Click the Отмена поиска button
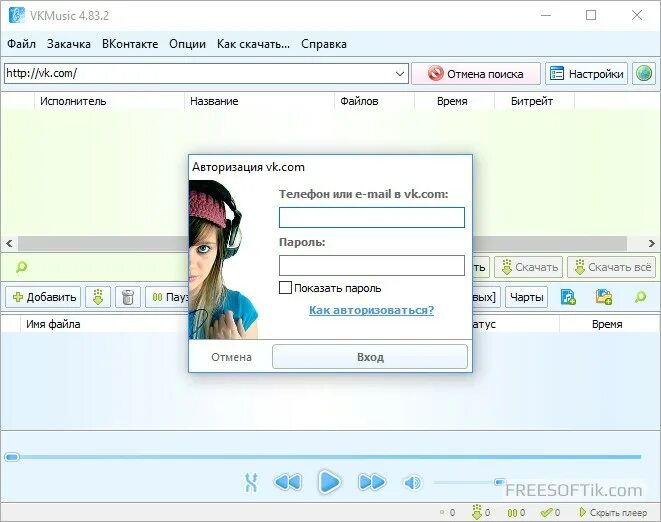The image size is (661, 522). [x=476, y=74]
